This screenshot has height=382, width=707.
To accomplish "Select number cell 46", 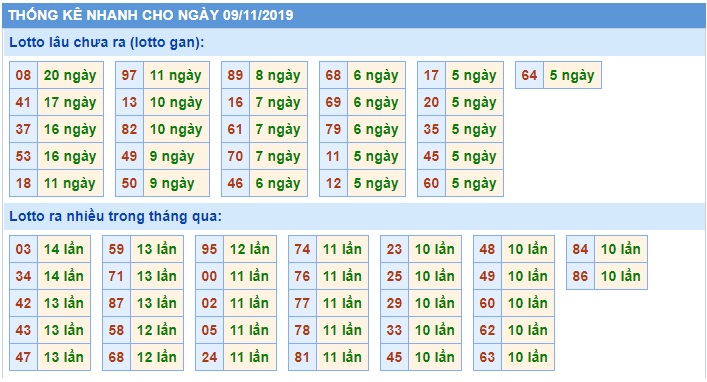I will click(235, 184).
